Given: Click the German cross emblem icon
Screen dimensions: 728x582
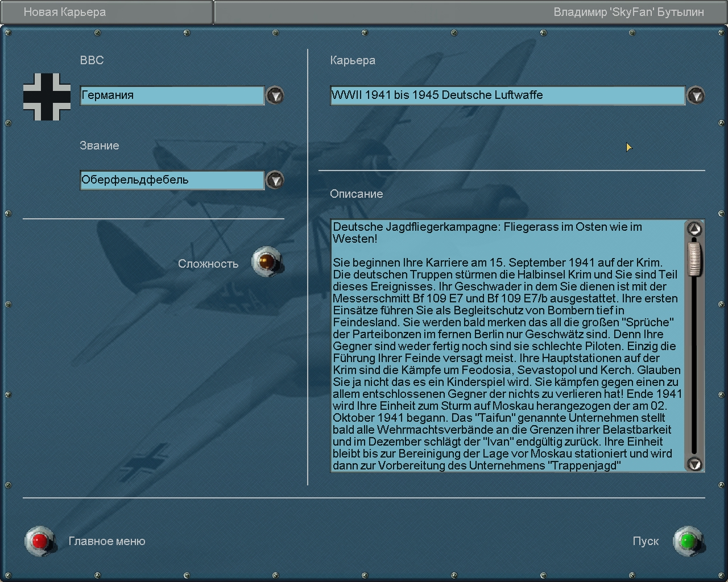Looking at the screenshot, I should [x=47, y=97].
